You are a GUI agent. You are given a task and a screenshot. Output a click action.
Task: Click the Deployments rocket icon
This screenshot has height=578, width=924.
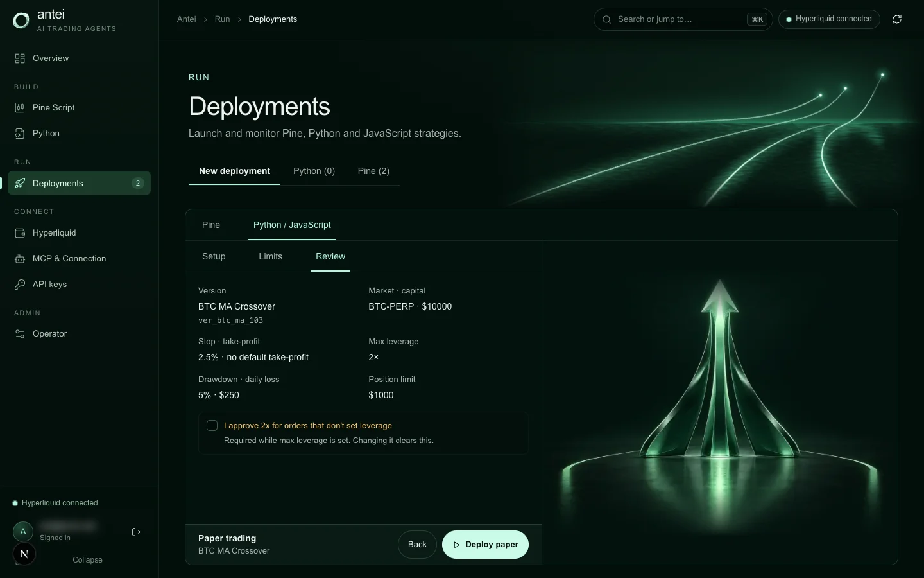coord(20,184)
